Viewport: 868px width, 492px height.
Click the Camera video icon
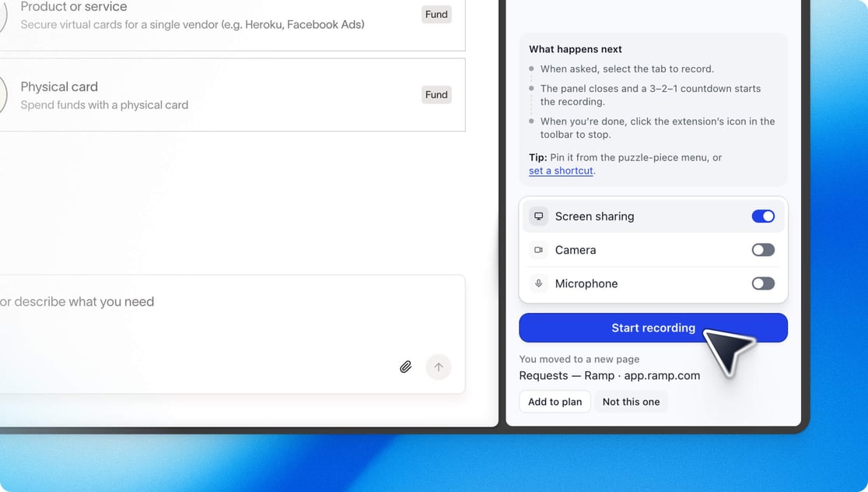(538, 250)
